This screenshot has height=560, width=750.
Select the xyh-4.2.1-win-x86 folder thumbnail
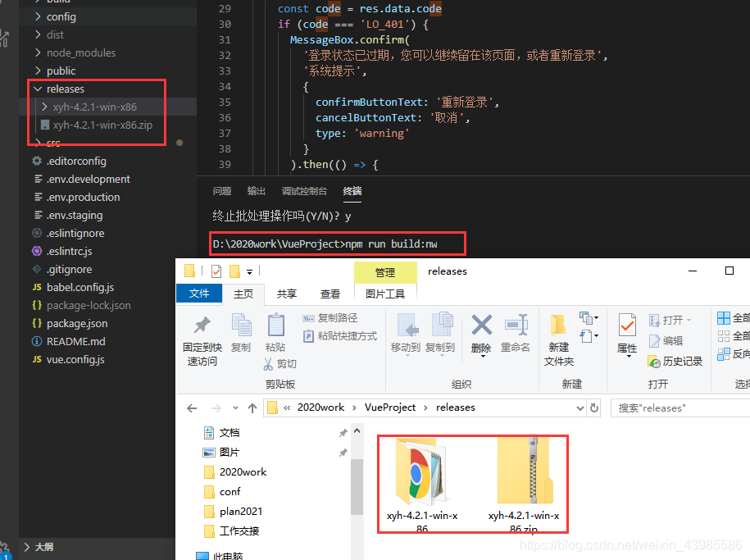pos(422,485)
